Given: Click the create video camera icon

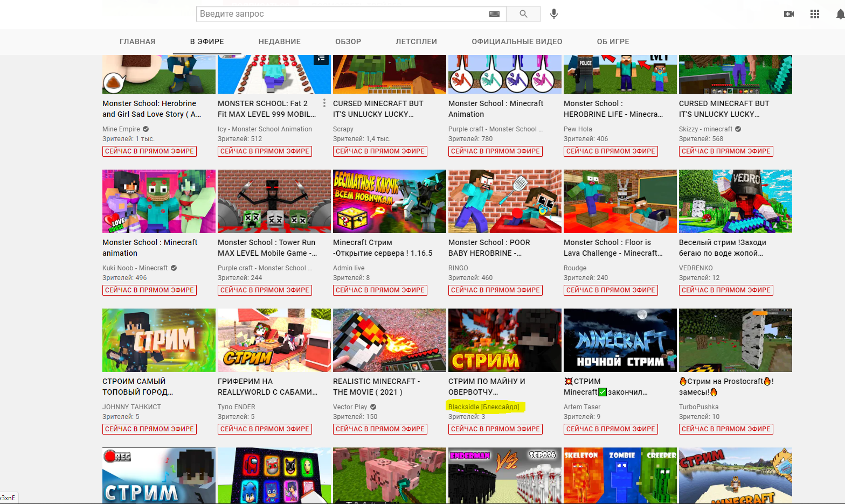Looking at the screenshot, I should pos(789,14).
